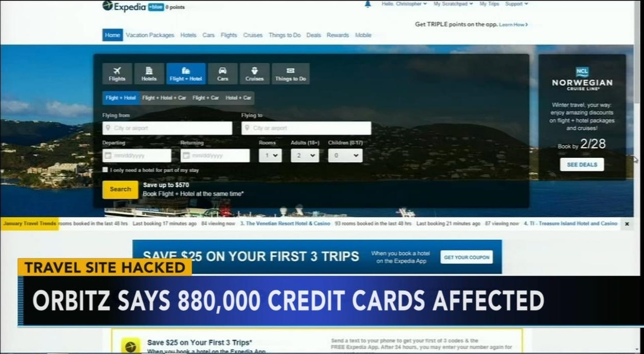Open the Rooms dropdown

270,155
